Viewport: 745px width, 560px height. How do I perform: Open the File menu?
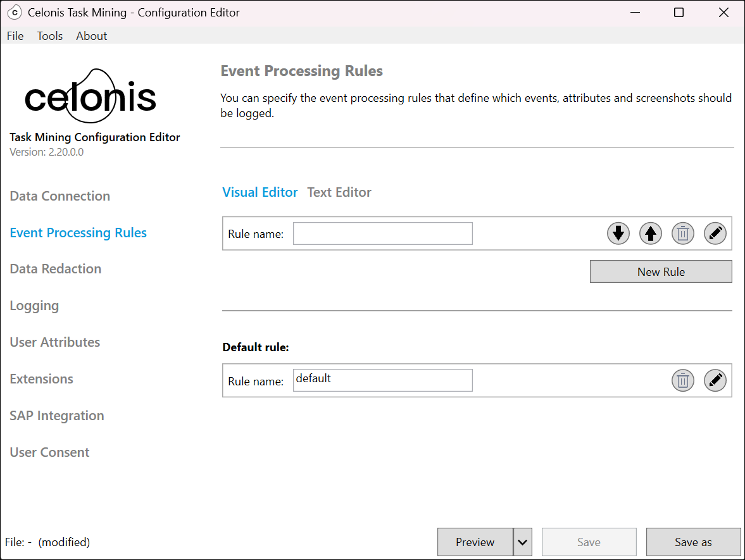15,36
